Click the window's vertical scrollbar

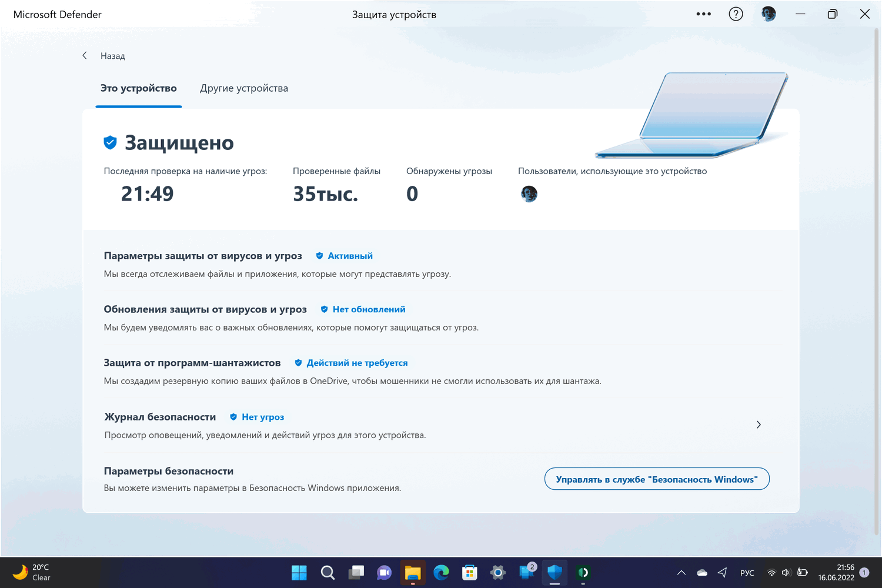click(x=877, y=282)
